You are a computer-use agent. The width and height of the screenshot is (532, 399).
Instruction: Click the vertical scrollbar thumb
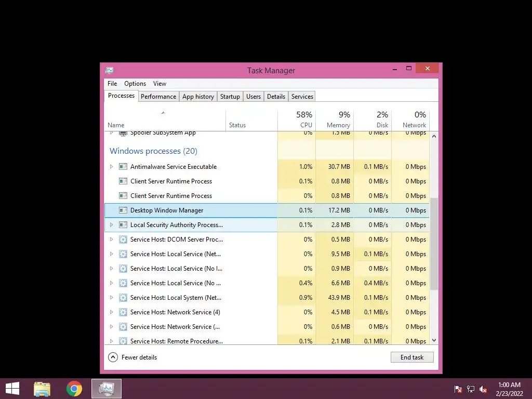[434, 244]
